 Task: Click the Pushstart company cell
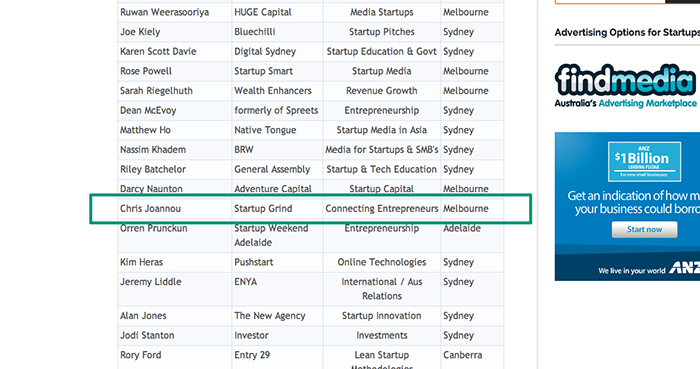click(277, 262)
